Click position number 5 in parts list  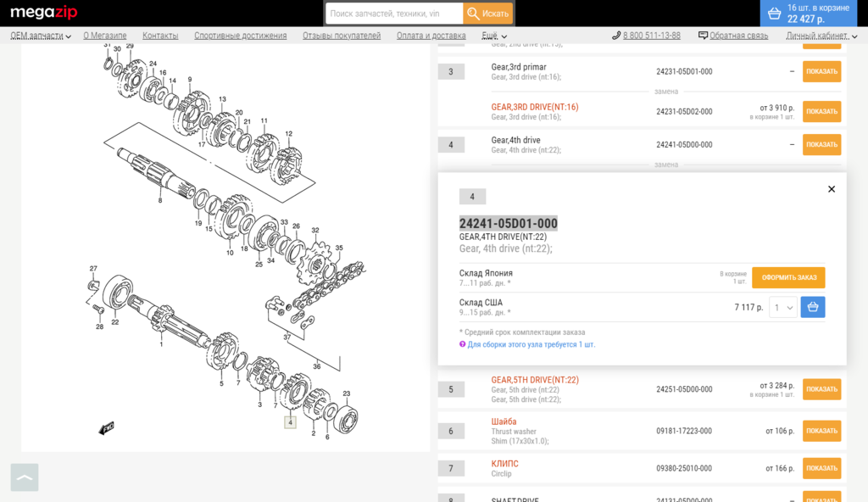tap(451, 389)
